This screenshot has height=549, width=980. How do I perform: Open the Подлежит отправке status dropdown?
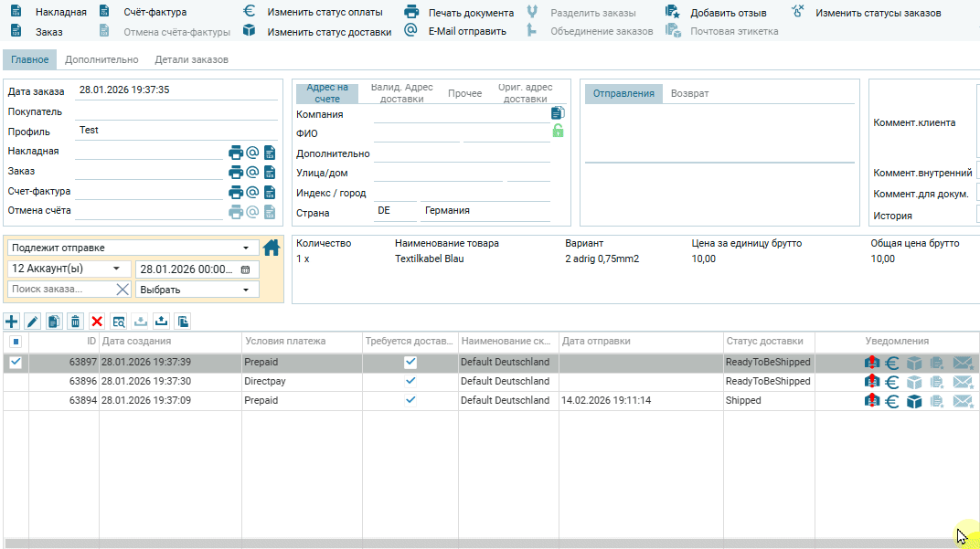coord(133,248)
